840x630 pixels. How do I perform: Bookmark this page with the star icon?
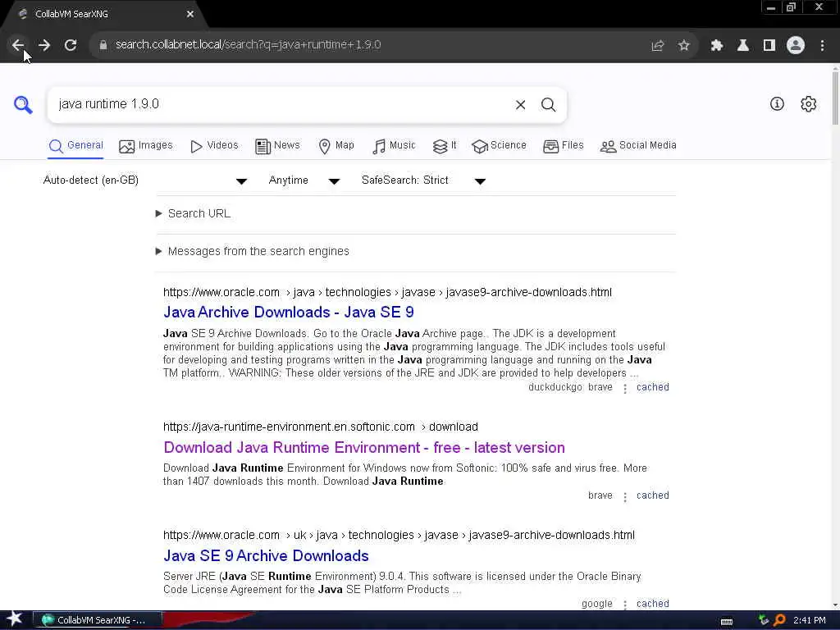tap(683, 46)
